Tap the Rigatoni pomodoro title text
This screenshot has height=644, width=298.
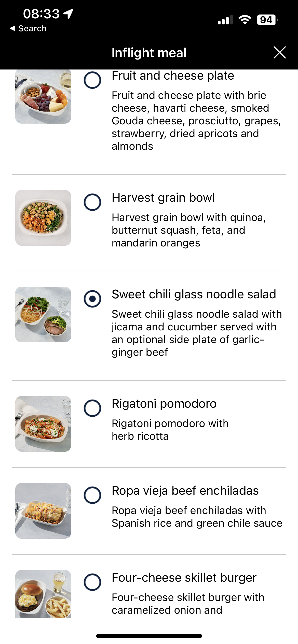[x=164, y=404]
